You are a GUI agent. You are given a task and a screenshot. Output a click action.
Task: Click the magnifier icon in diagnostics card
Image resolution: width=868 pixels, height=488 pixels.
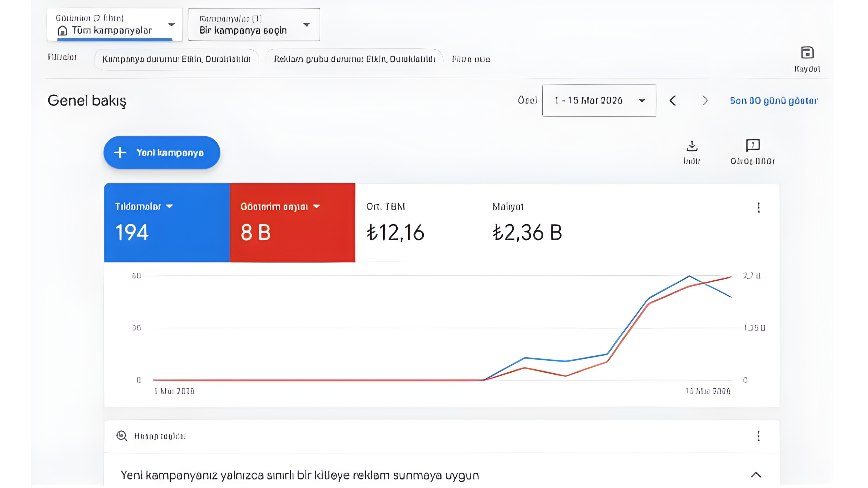click(x=122, y=436)
